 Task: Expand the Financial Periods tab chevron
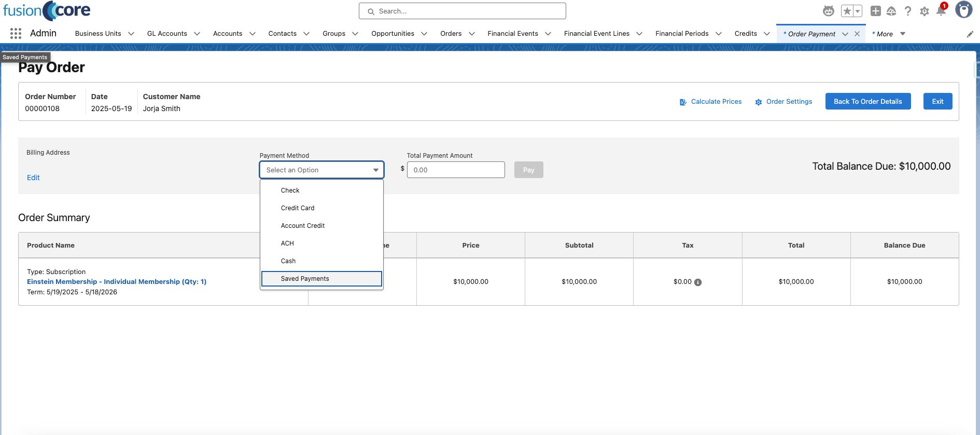[719, 34]
